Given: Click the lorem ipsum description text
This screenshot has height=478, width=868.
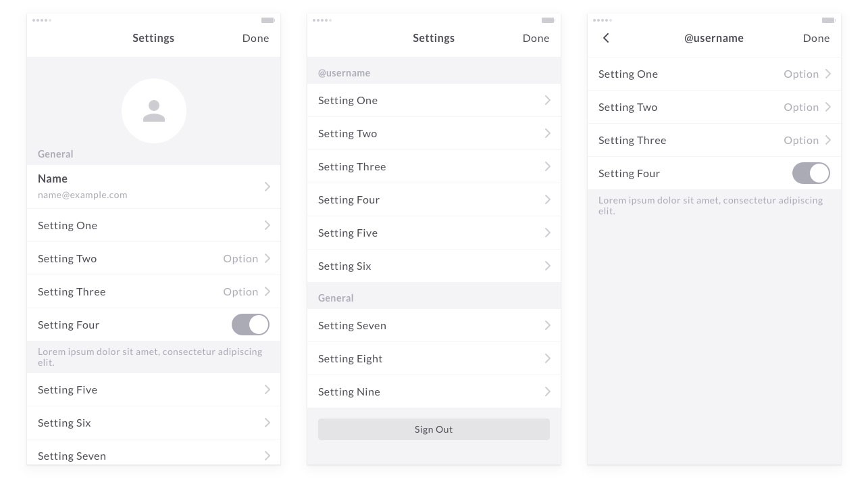Looking at the screenshot, I should (150, 357).
